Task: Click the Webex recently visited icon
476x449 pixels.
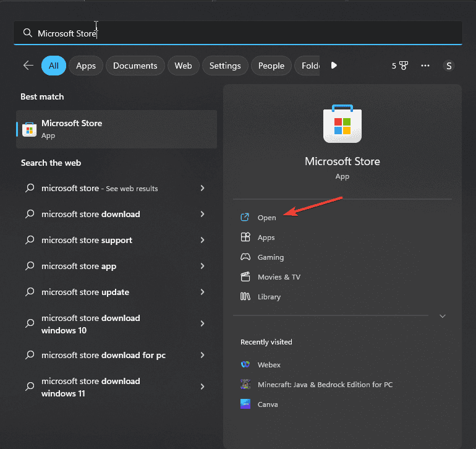Action: (245, 365)
